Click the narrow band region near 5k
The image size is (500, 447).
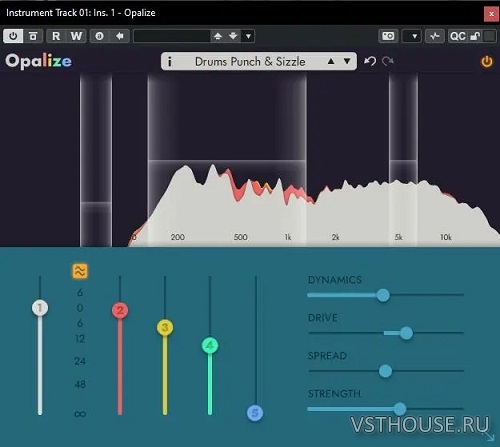point(403,160)
